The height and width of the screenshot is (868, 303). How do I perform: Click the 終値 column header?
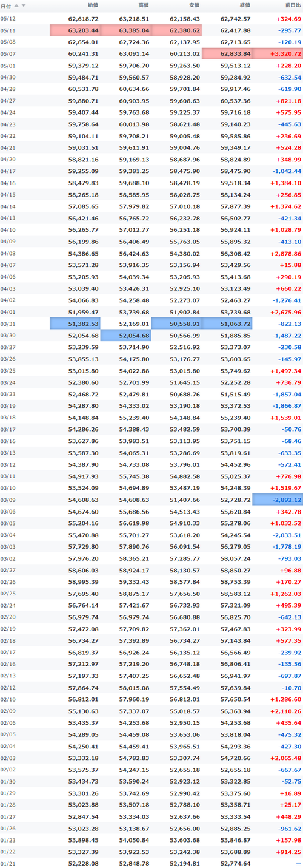[x=245, y=5]
